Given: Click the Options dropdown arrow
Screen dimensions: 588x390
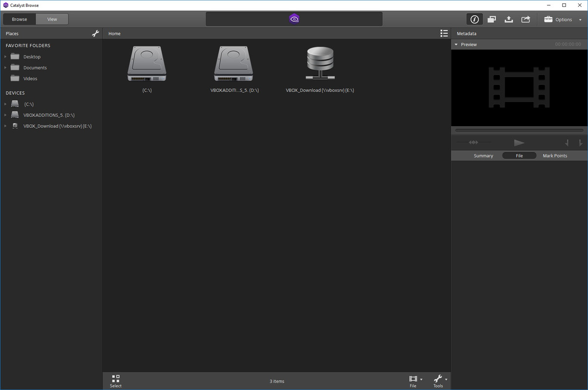Looking at the screenshot, I should point(580,20).
